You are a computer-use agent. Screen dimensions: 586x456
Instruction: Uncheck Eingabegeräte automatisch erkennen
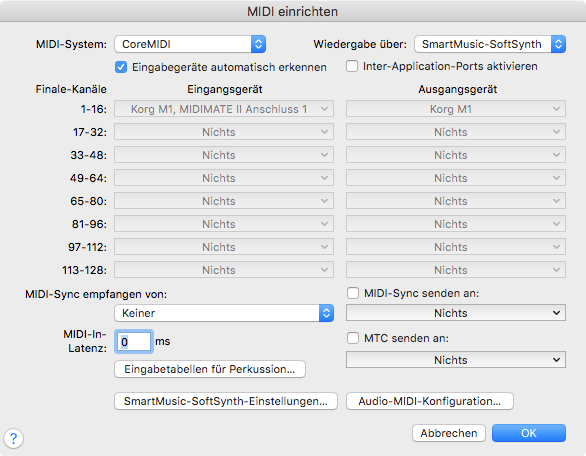(121, 67)
